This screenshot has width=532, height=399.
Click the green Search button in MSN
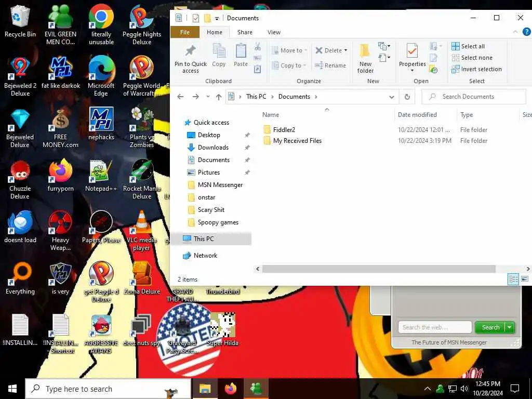click(490, 327)
